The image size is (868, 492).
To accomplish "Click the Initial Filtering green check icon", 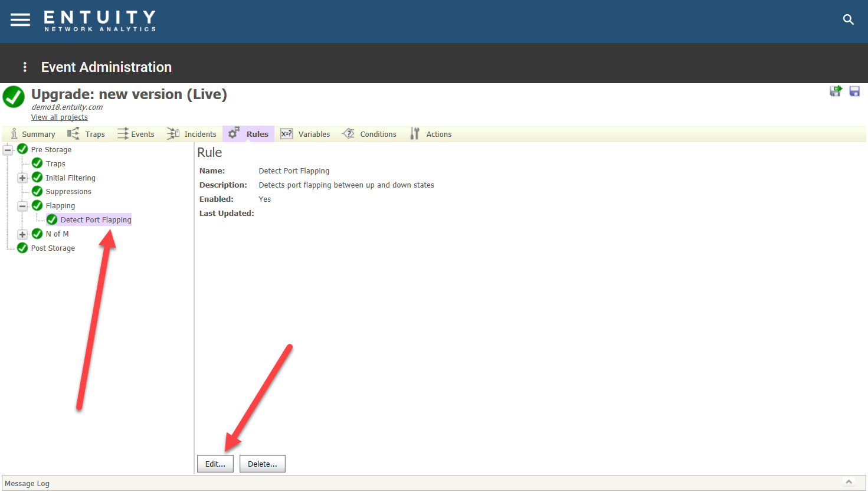I will (x=37, y=178).
